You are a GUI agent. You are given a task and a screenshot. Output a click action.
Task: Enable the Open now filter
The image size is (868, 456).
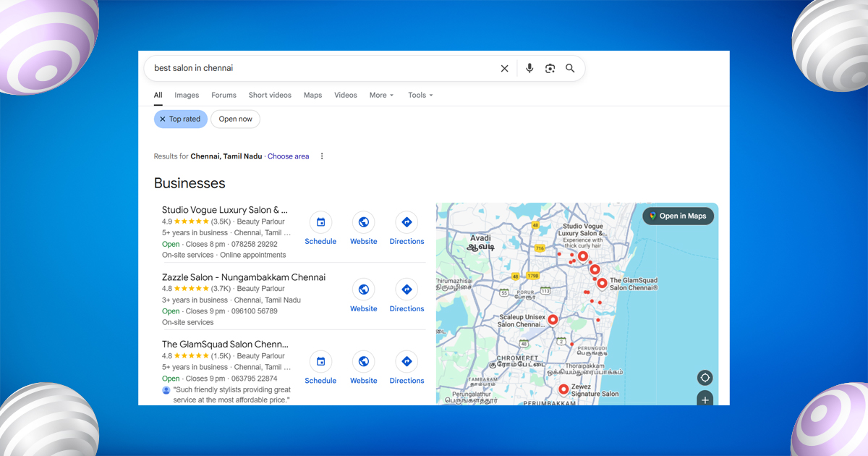coord(235,119)
